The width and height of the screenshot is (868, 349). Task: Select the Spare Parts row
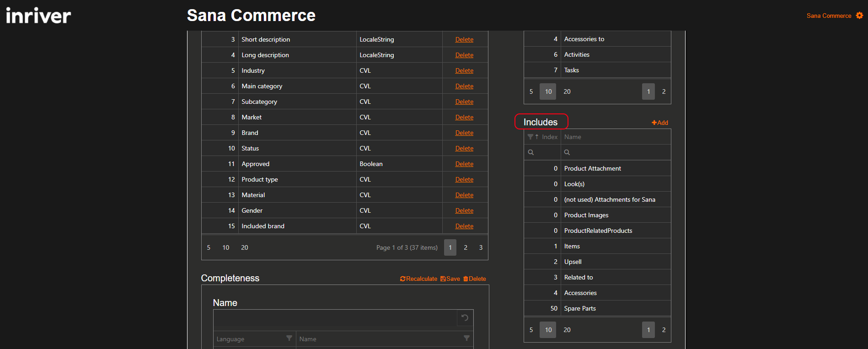coord(597,308)
